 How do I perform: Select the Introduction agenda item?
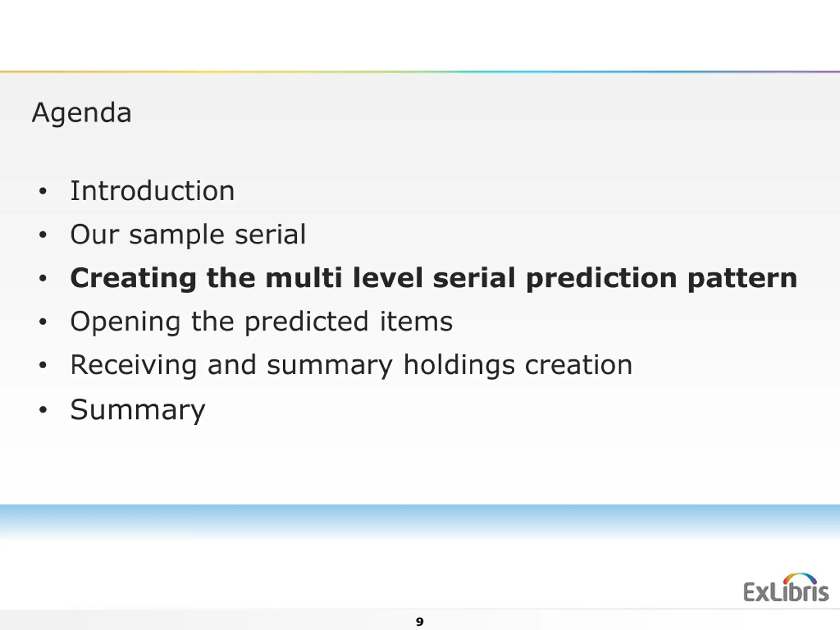(x=152, y=191)
